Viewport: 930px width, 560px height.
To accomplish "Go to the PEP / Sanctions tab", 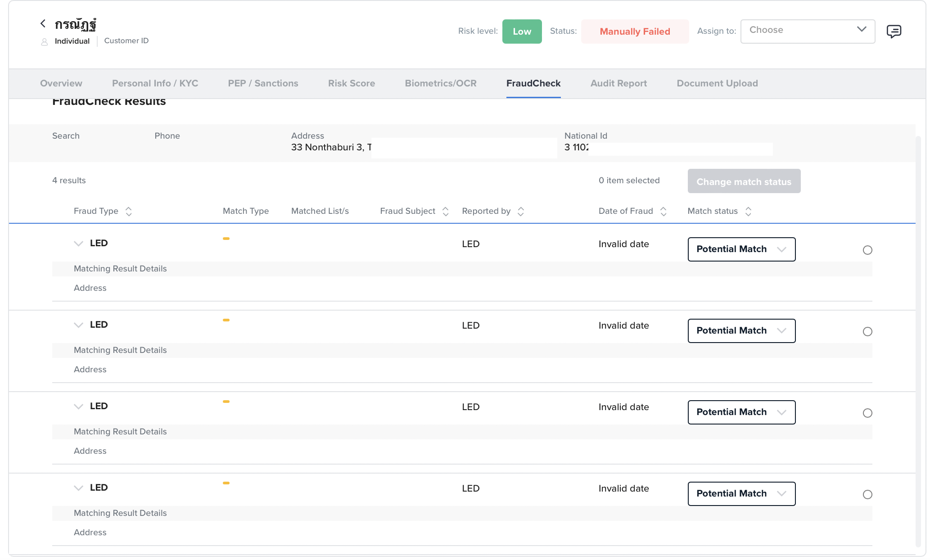I will (263, 83).
